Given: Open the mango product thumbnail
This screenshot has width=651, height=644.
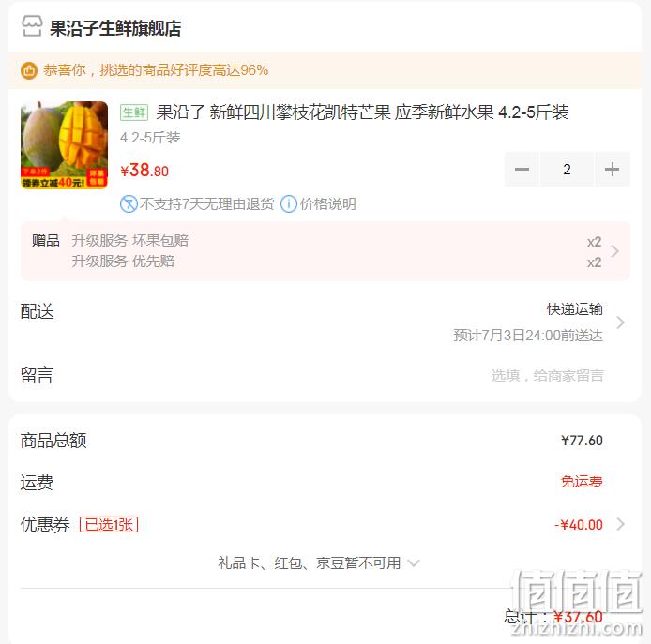Looking at the screenshot, I should point(64,144).
